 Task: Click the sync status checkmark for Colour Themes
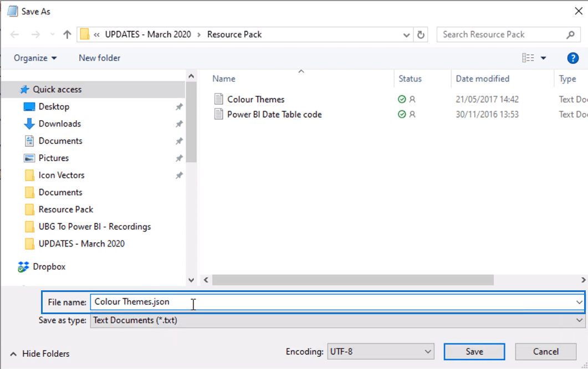click(402, 99)
